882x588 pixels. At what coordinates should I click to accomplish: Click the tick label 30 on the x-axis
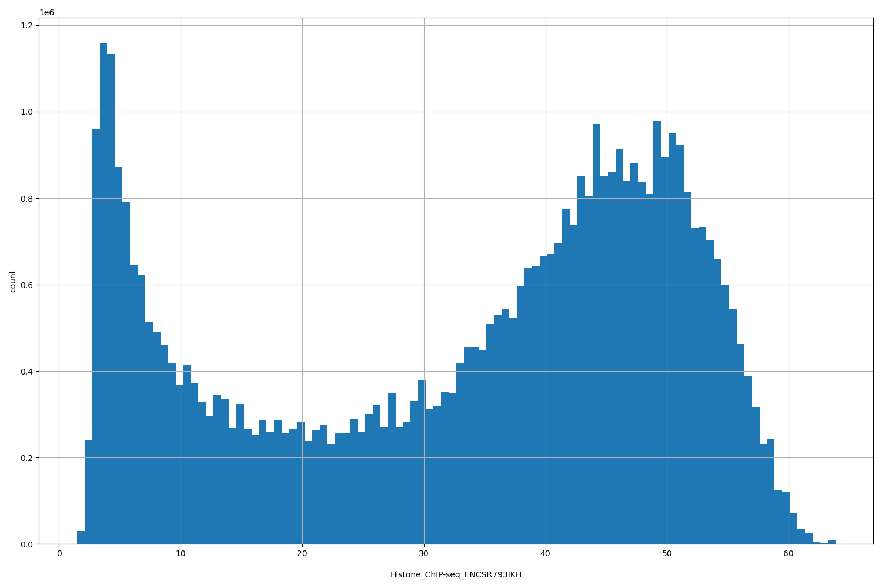[424, 554]
